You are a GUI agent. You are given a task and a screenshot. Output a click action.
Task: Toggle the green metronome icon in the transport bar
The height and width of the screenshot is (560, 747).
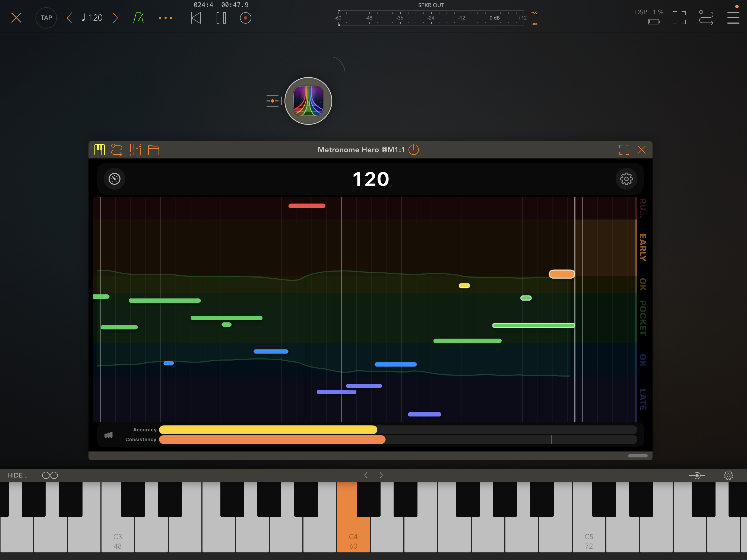(138, 18)
